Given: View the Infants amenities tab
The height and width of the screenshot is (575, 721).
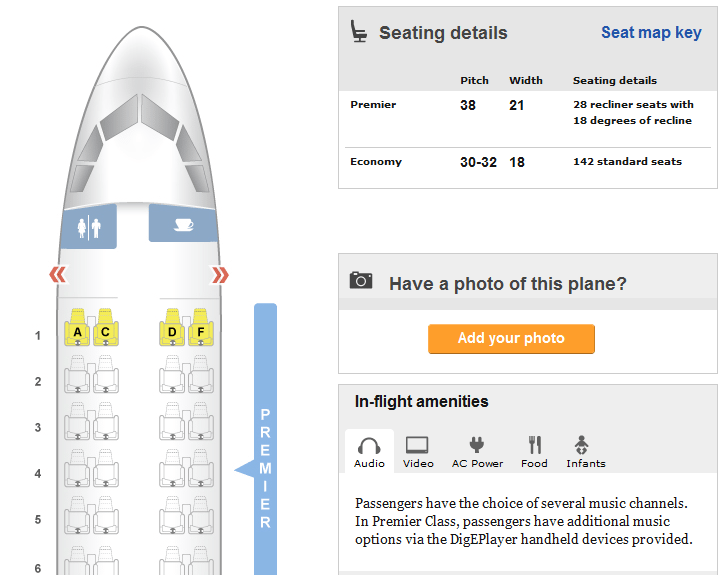Looking at the screenshot, I should [x=585, y=452].
